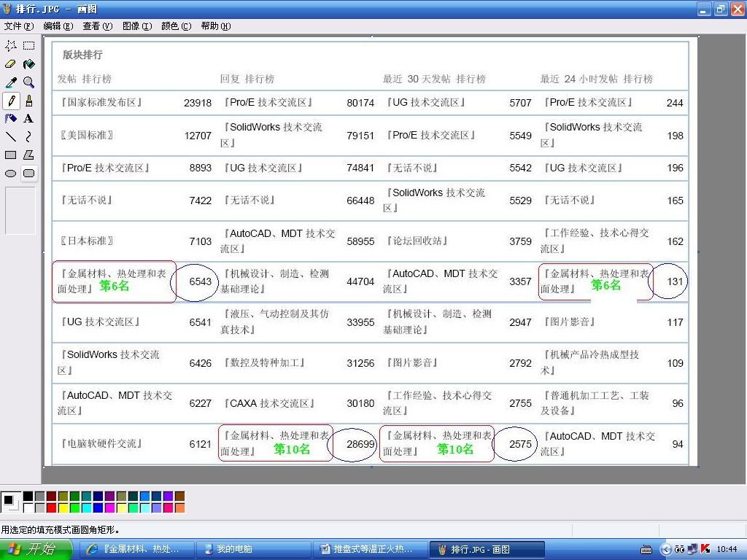This screenshot has height=560, width=747.
Task: Open the 编辑(E) menu
Action: (58, 26)
